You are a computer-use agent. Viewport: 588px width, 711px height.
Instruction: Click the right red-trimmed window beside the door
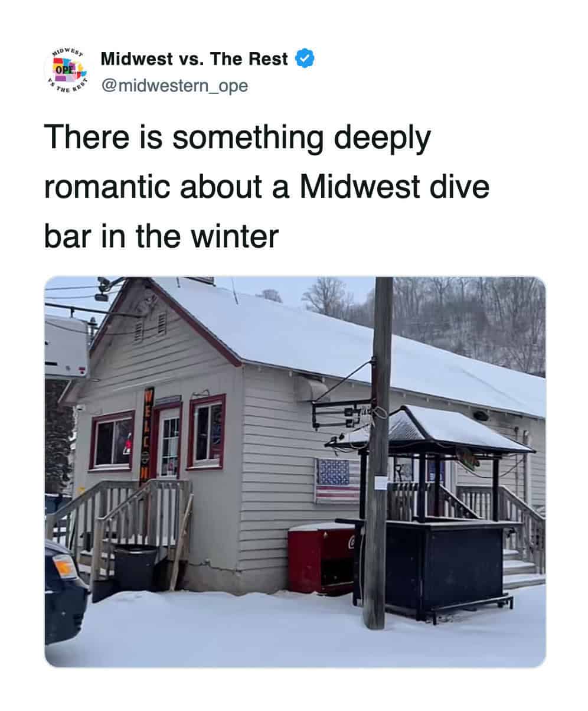(206, 432)
